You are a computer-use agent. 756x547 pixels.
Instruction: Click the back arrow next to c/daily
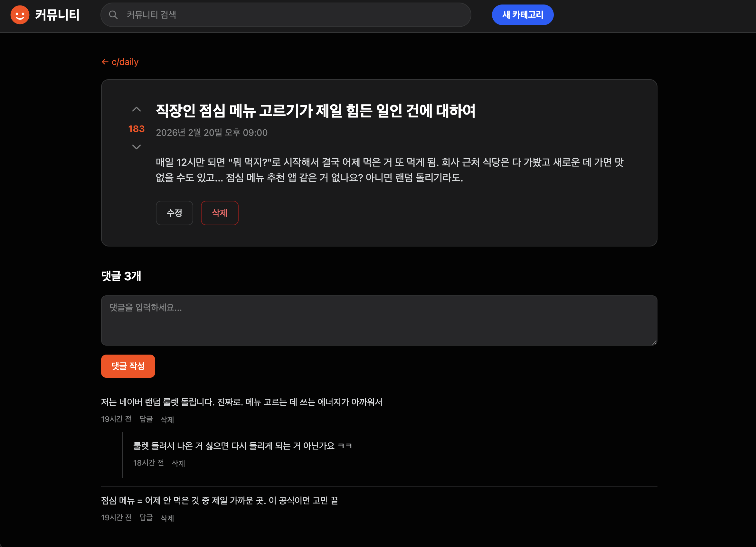(x=105, y=62)
